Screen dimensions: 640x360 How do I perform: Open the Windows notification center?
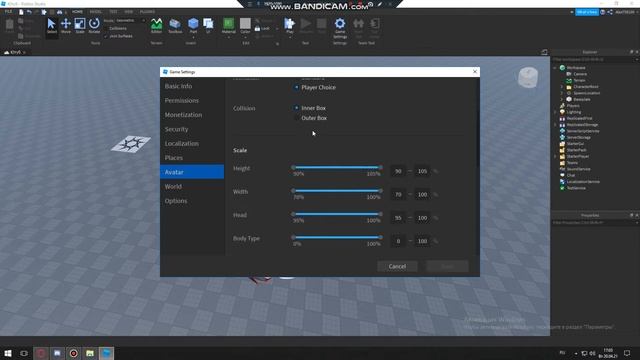[627, 353]
